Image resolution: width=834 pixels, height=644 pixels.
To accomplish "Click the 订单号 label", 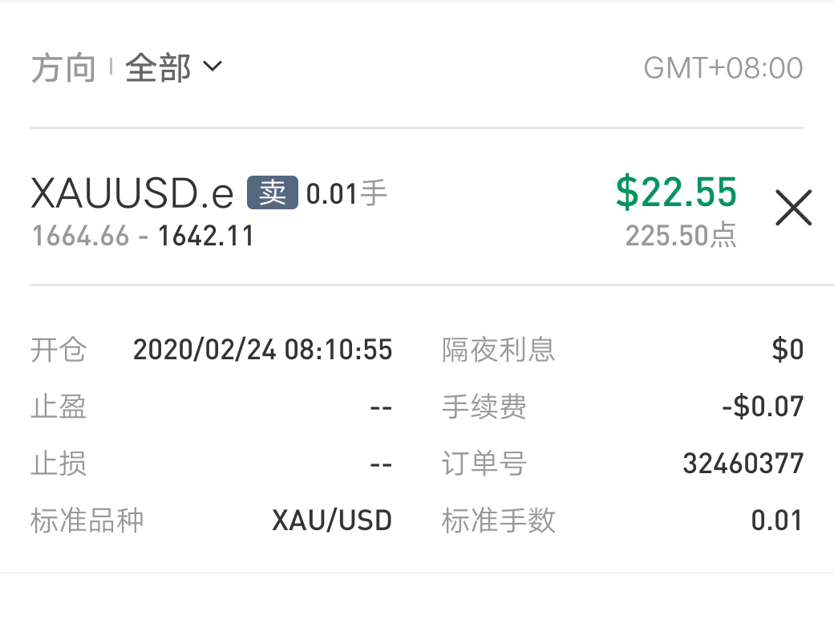I will point(484,464).
